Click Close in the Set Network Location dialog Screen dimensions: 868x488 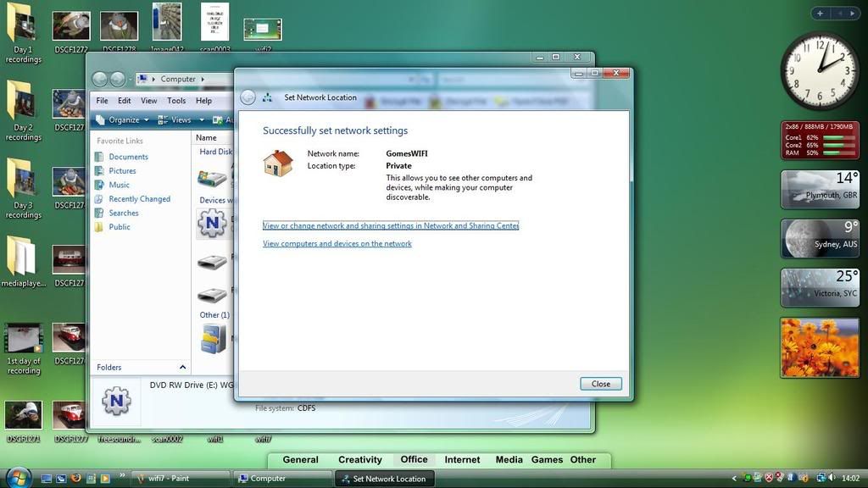tap(601, 384)
